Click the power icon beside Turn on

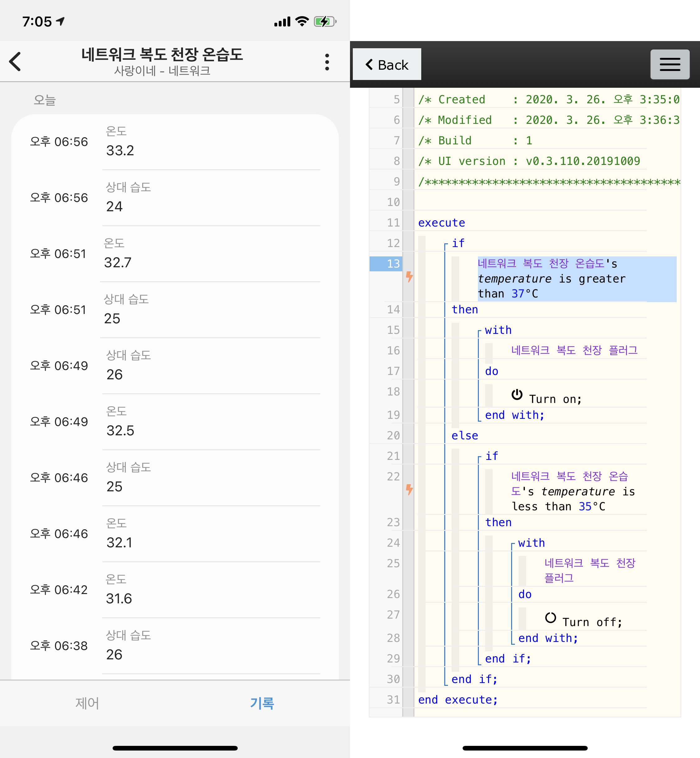(x=517, y=395)
